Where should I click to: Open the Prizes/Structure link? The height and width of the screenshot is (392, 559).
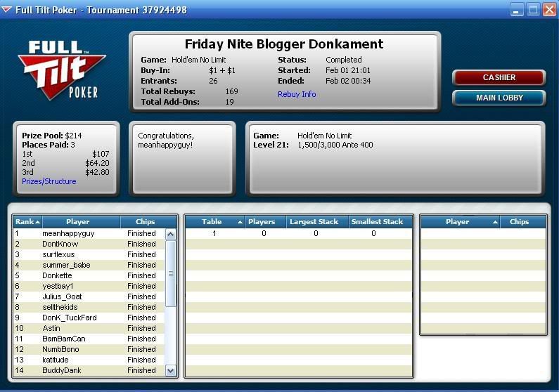click(x=49, y=181)
